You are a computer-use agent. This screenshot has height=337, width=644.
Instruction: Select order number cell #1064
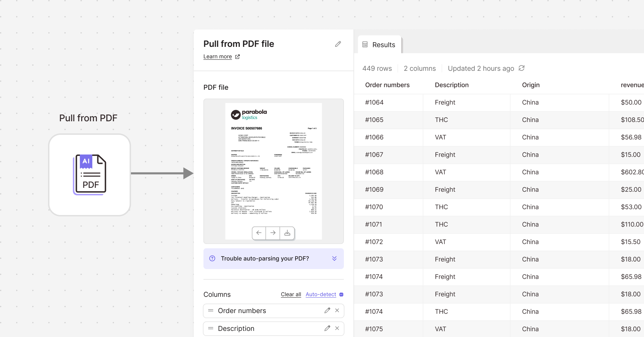pyautogui.click(x=389, y=103)
